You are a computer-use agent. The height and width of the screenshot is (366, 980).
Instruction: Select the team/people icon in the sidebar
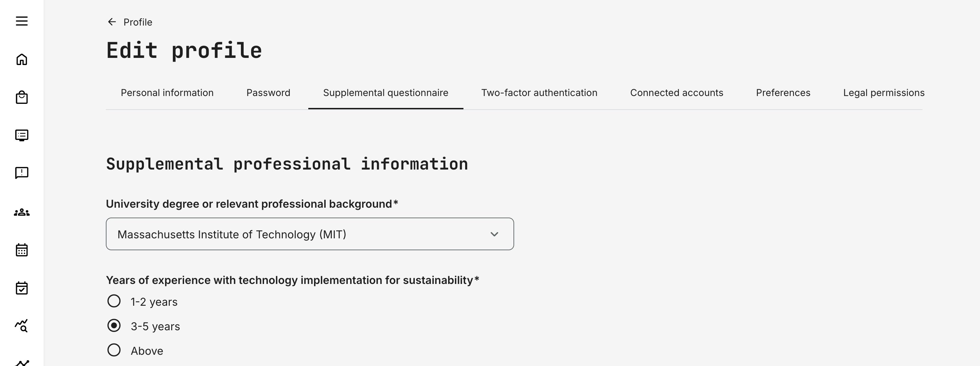click(22, 212)
